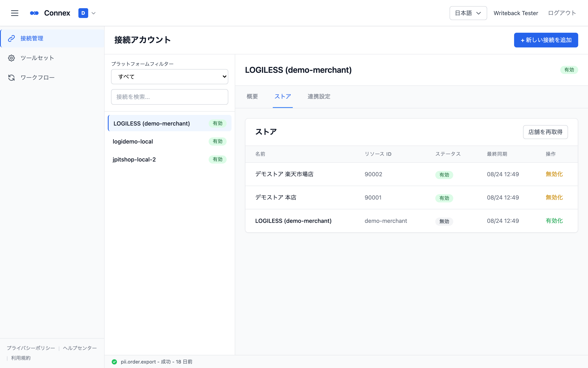588x368 pixels.
Task: Click 無効化 for デモストア 楽天市場店
Action: 554,174
